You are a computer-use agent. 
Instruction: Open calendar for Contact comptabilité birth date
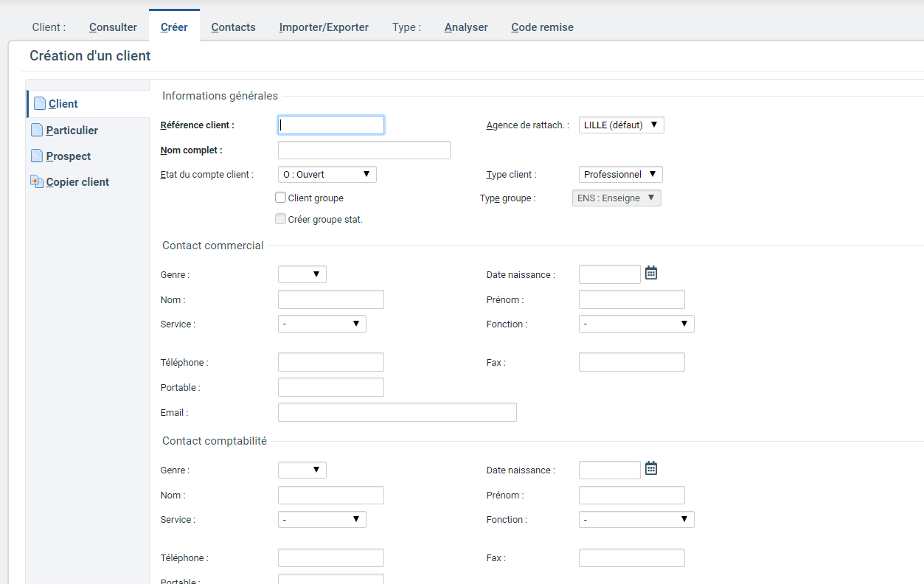click(x=651, y=468)
